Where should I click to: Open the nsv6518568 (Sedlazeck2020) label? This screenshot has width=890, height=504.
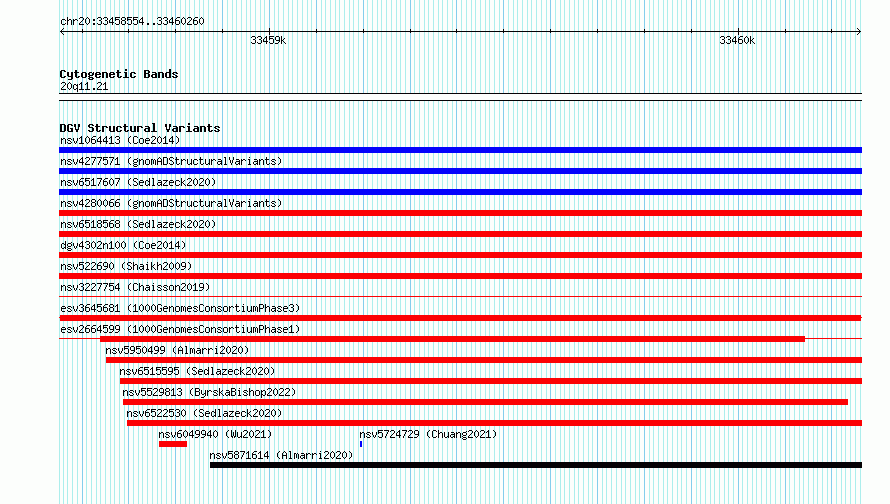point(138,224)
